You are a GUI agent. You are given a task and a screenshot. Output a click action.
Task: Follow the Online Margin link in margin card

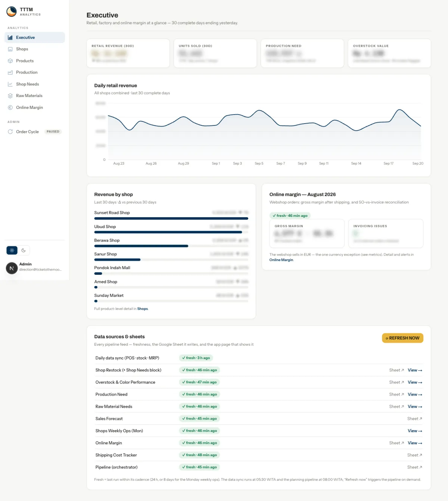tap(281, 260)
